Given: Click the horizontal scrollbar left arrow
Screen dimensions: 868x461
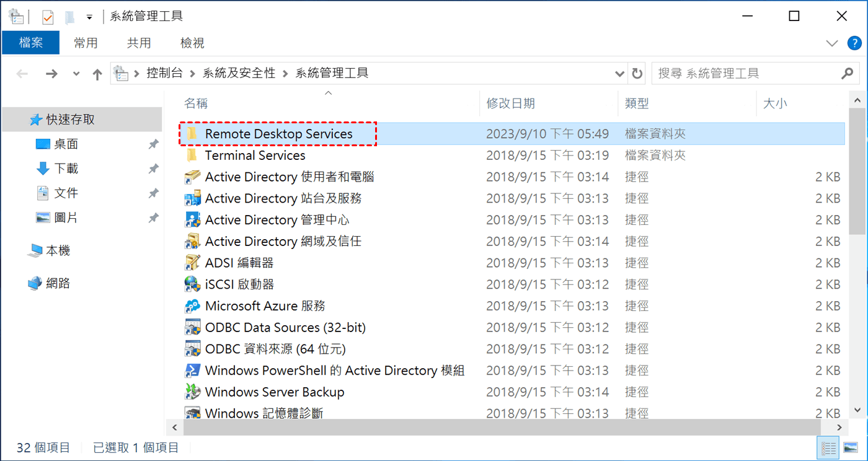Looking at the screenshot, I should [175, 428].
